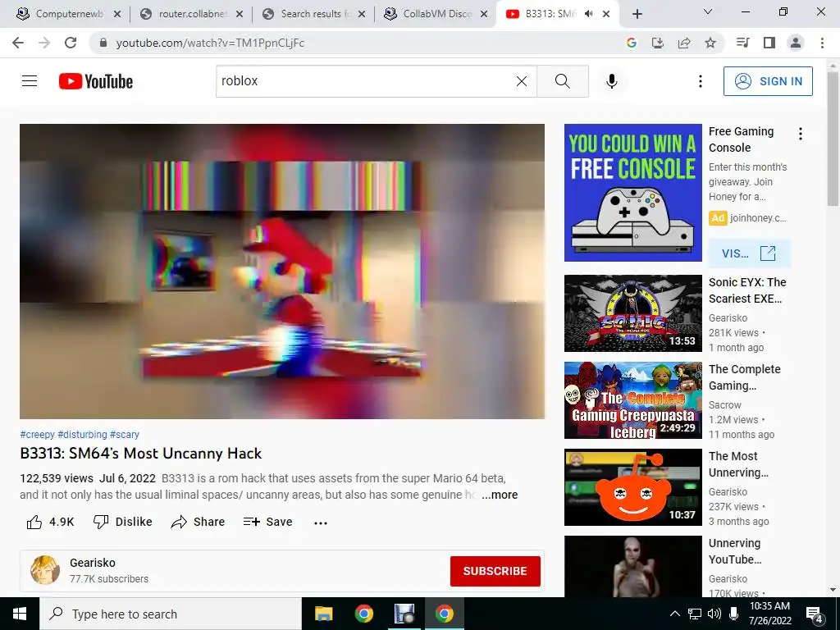
Task: Click the page vertical scrollbar
Action: coord(833,139)
